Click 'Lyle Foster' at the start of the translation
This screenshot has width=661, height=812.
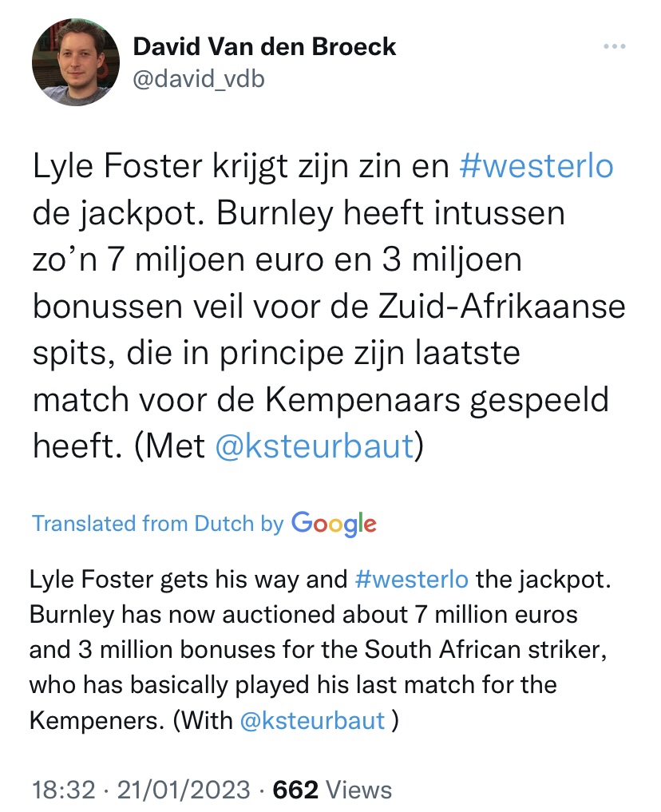pyautogui.click(x=92, y=579)
